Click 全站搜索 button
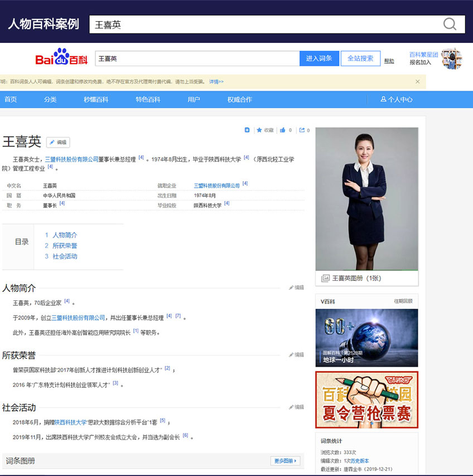473x476 pixels. tap(360, 59)
